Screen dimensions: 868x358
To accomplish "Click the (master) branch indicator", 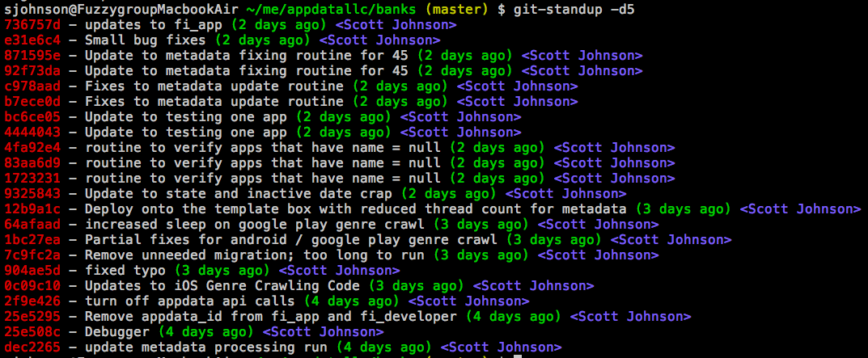I will tap(457, 9).
